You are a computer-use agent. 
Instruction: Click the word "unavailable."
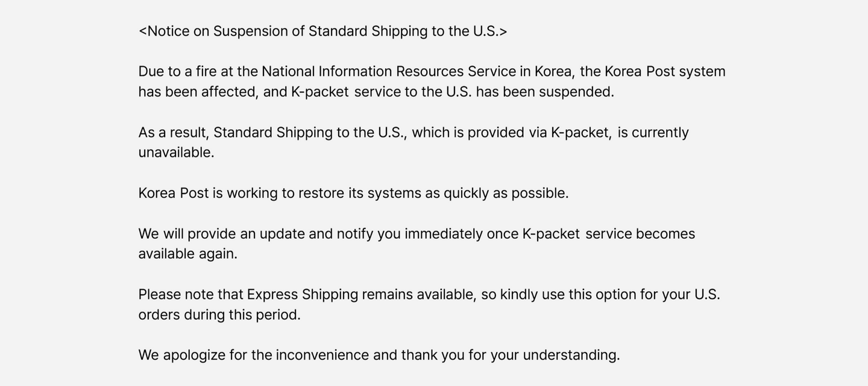coord(176,153)
